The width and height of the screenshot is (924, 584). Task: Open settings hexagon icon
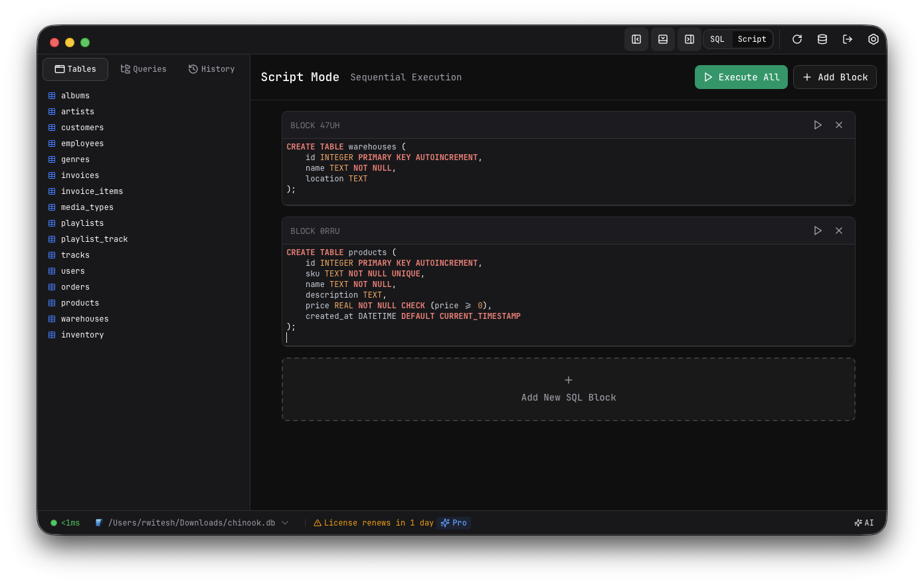click(873, 39)
